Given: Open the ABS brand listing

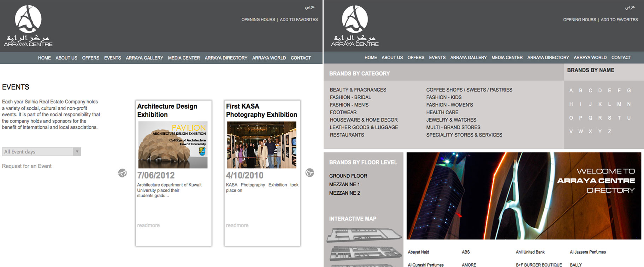Looking at the screenshot, I should tap(466, 252).
